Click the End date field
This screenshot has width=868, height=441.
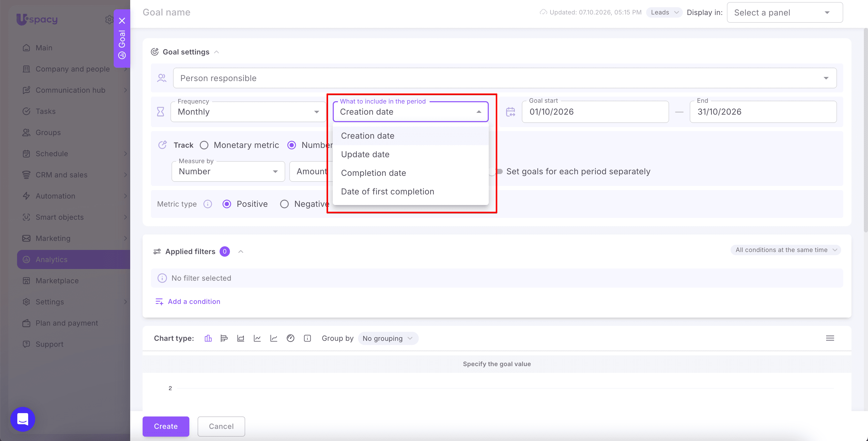click(x=763, y=112)
